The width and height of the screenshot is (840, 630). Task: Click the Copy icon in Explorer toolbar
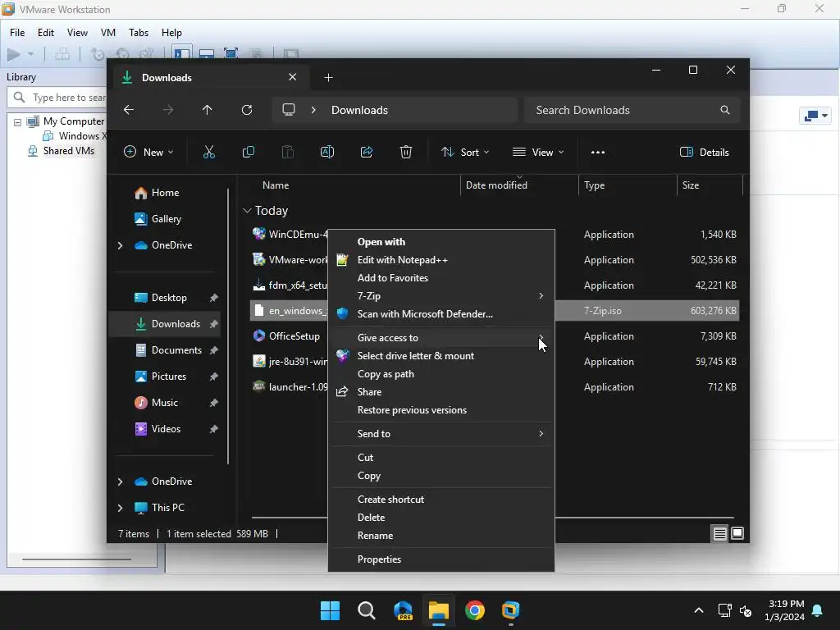248,152
